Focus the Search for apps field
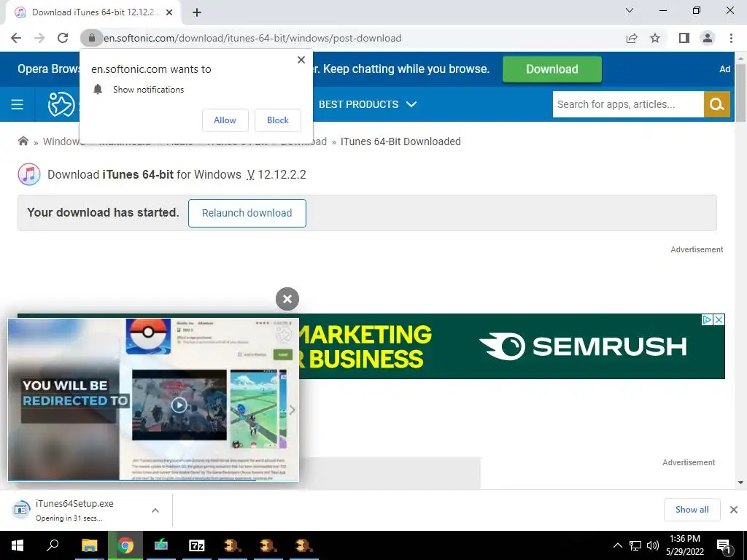Screen dimensions: 747x560 click(x=628, y=104)
